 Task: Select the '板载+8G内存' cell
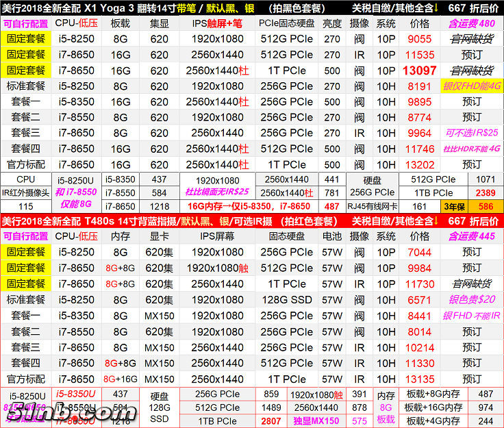pyautogui.click(x=433, y=394)
